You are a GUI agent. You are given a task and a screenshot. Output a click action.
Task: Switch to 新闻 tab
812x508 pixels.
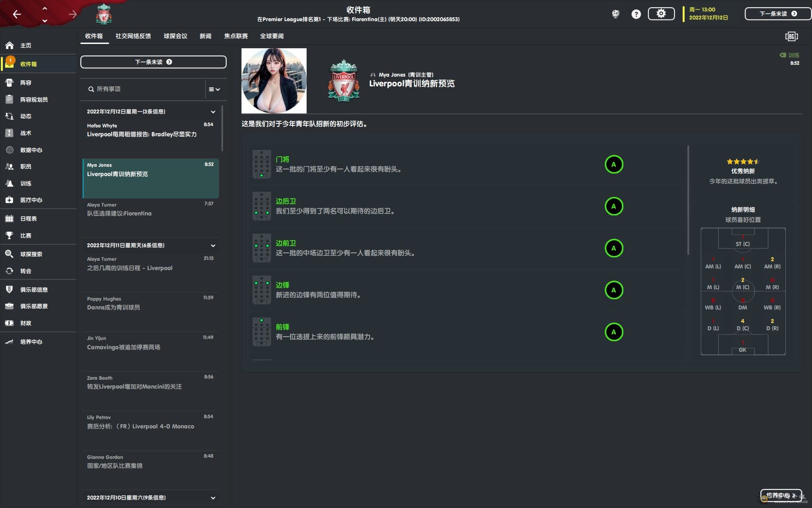tap(206, 36)
